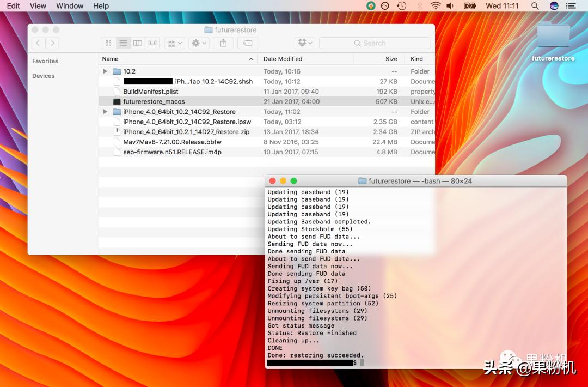The height and width of the screenshot is (387, 588).
Task: Select the list view toggle button
Action: 123,43
